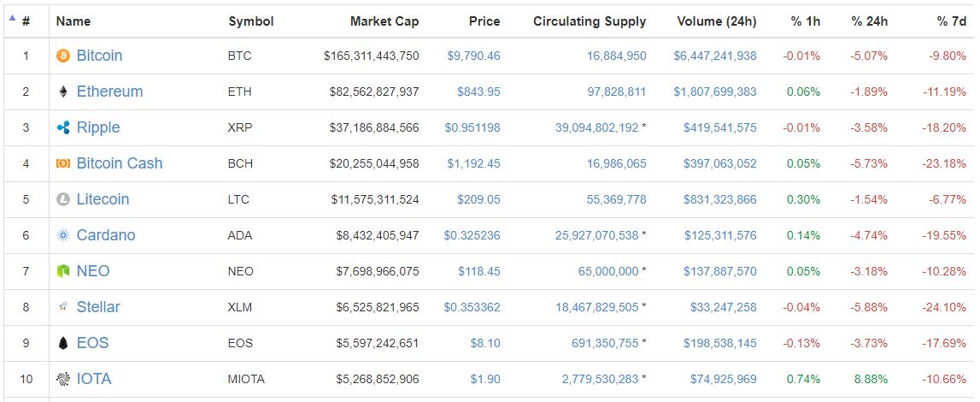This screenshot has width=980, height=402.
Task: Open the Bitcoin Cash name link
Action: 119,163
